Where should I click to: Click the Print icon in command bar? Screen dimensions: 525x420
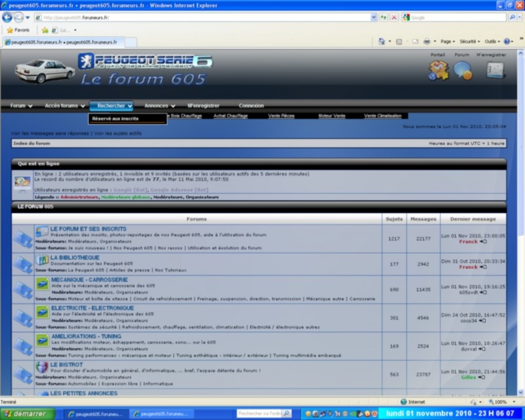[427, 41]
